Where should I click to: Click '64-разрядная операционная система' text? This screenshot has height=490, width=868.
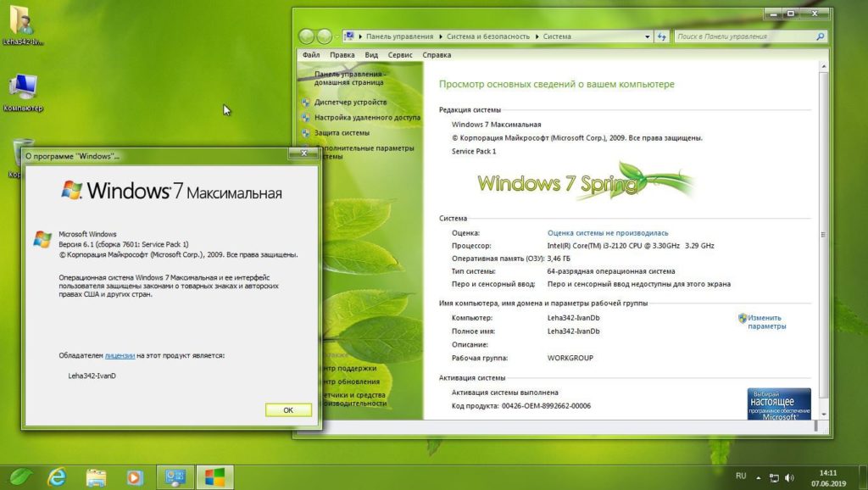pyautogui.click(x=611, y=271)
